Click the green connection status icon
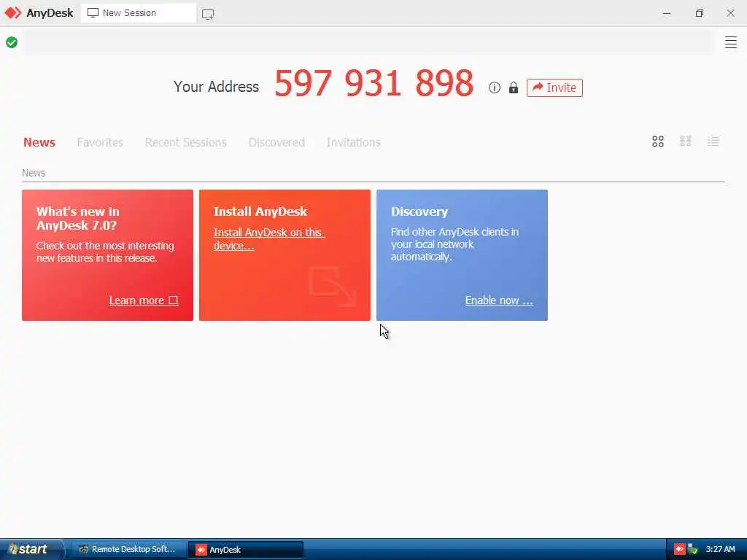Screen dimensions: 747x560 click(x=12, y=42)
